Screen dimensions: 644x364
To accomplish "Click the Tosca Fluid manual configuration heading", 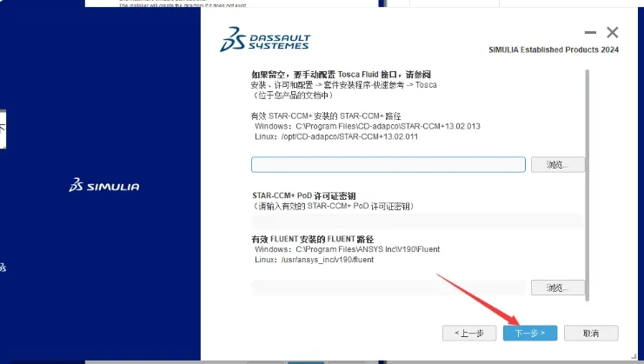I will click(x=341, y=75).
